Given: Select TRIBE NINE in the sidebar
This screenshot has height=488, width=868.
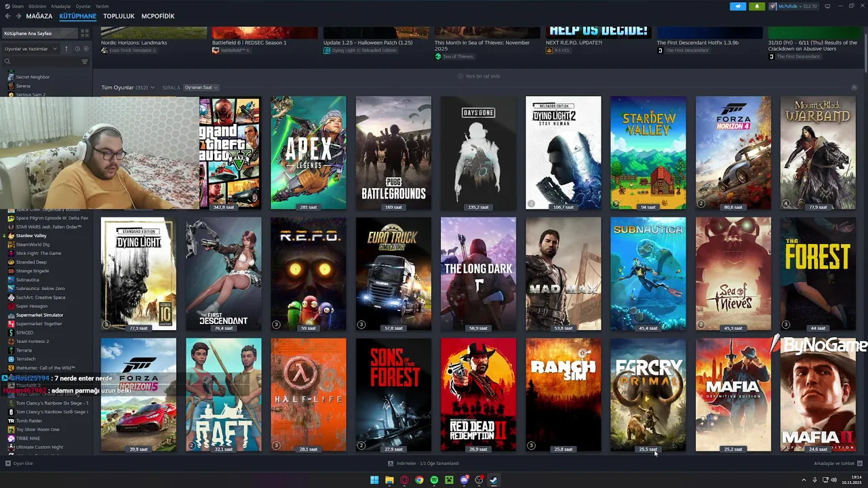Looking at the screenshot, I should pos(28,439).
